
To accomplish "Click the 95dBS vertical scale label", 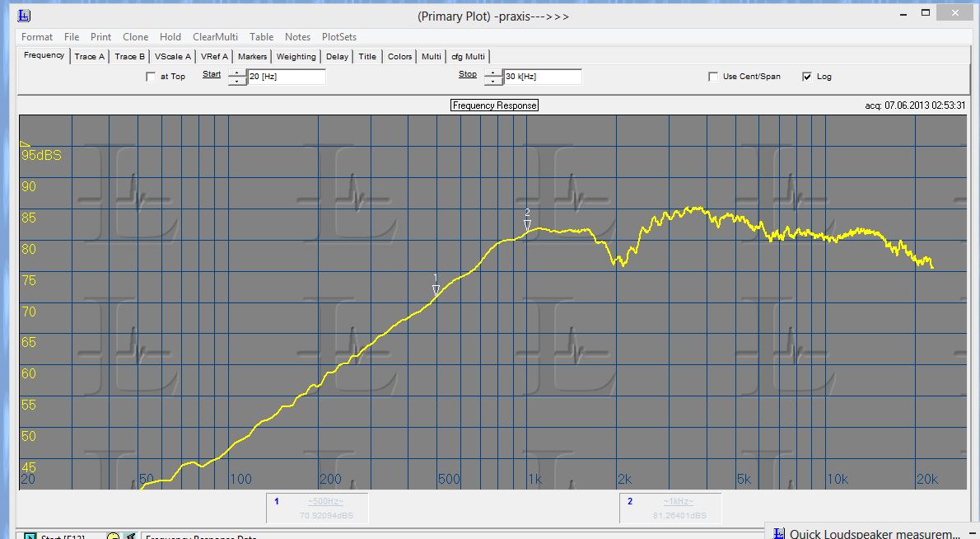I will click(41, 155).
